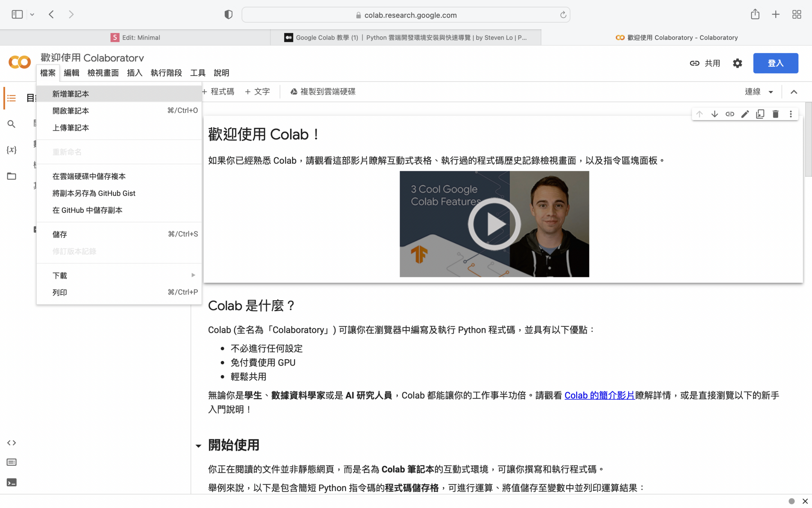The height and width of the screenshot is (508, 812).
Task: Collapse the 開始使用 section triangle
Action: (198, 446)
